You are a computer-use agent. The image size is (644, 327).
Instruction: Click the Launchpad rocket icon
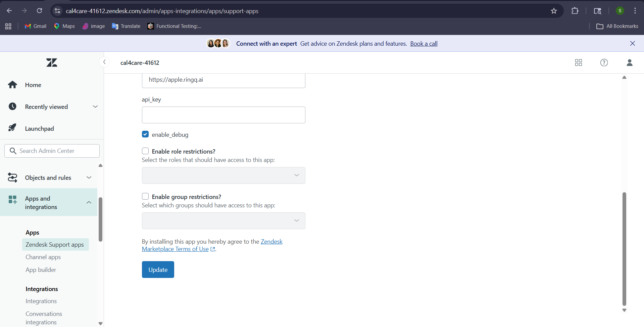point(12,128)
